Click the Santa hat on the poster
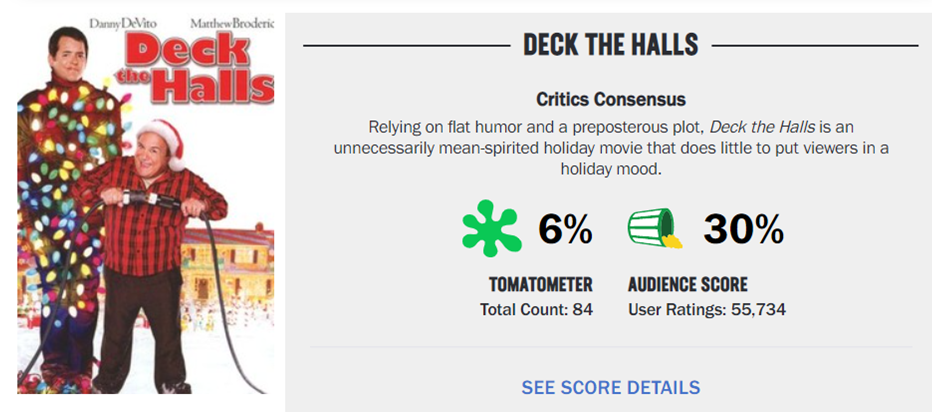 coord(163,141)
